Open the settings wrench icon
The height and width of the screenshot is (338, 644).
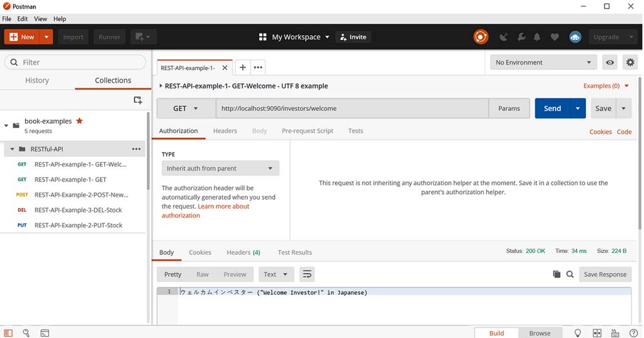click(x=521, y=37)
